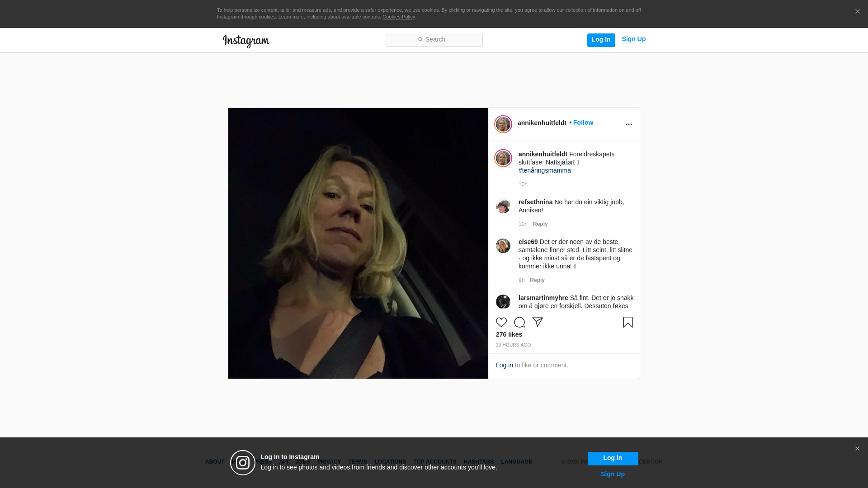This screenshot has width=868, height=488.
Task: Reply to refsethnina's comment
Action: tap(540, 224)
